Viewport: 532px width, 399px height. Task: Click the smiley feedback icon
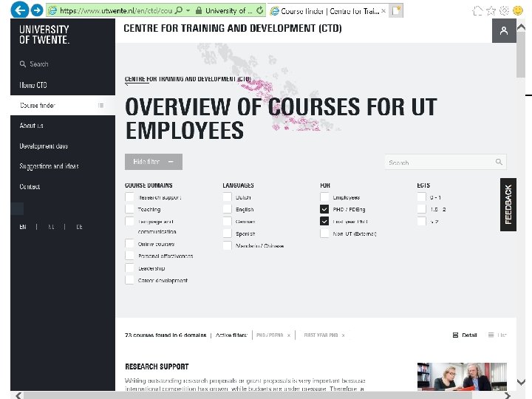click(x=518, y=11)
